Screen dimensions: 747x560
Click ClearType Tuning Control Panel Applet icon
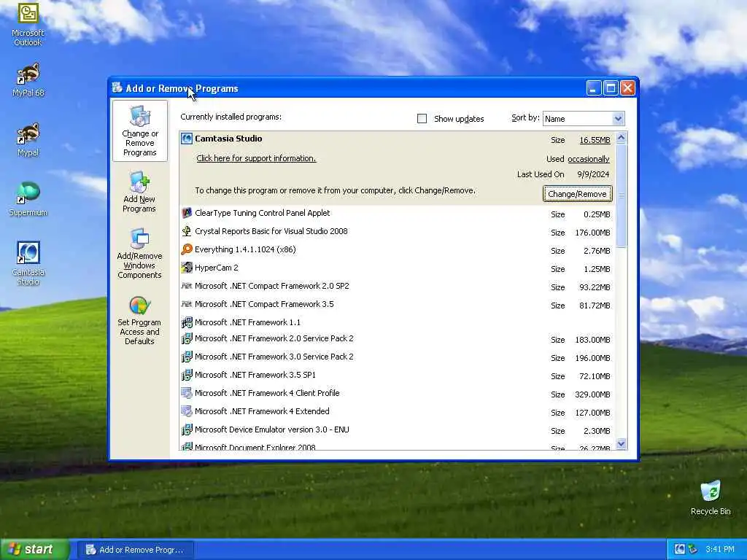point(187,213)
